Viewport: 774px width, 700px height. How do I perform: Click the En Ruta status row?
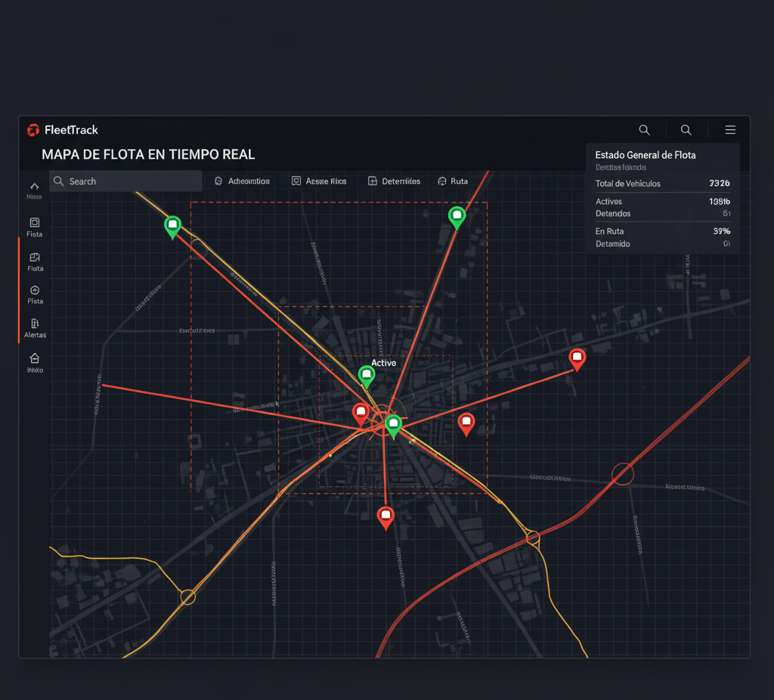coord(662,231)
